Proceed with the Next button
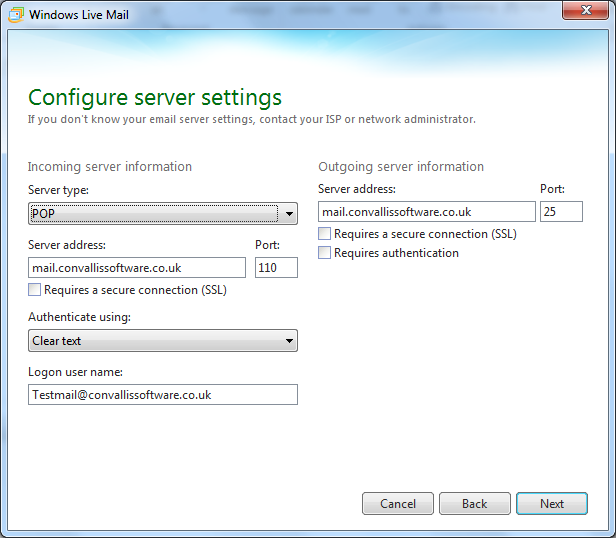The width and height of the screenshot is (616, 538). pyautogui.click(x=552, y=503)
